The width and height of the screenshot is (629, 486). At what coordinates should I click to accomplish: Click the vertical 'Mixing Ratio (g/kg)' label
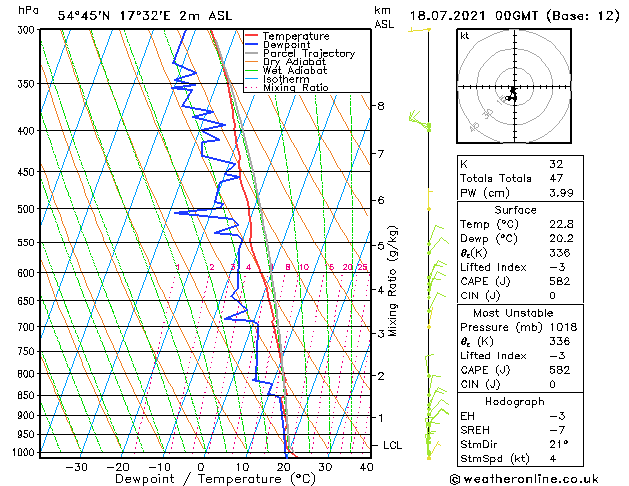pyautogui.click(x=392, y=281)
